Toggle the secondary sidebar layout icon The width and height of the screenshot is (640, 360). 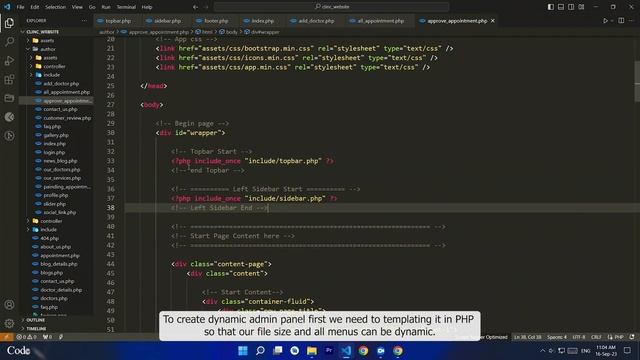pyautogui.click(x=571, y=7)
